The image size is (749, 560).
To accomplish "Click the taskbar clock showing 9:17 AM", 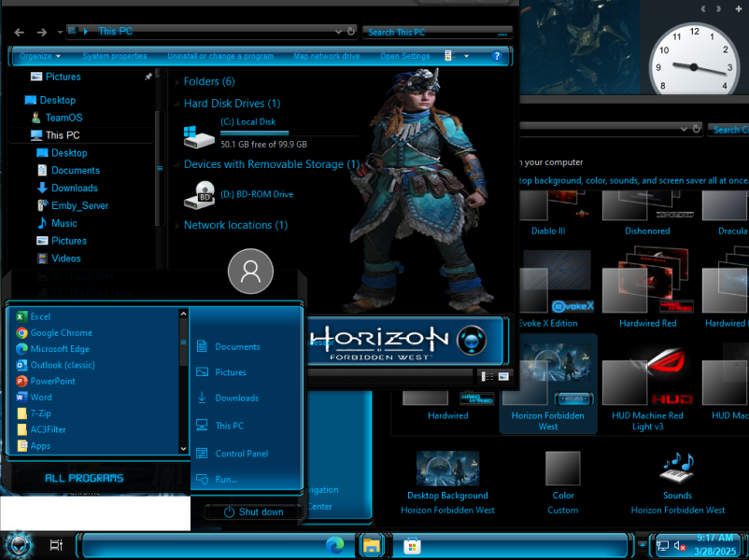I will coord(715,545).
